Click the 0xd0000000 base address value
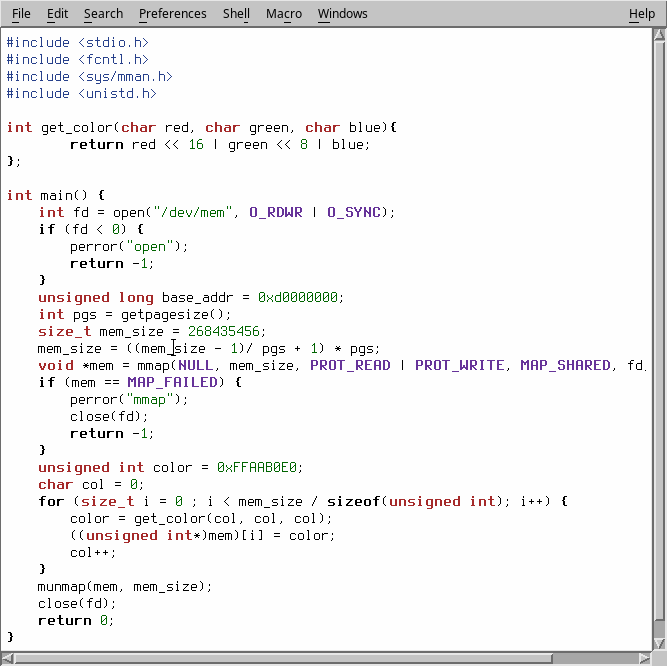Screen dimensions: 667x666 pos(300,297)
